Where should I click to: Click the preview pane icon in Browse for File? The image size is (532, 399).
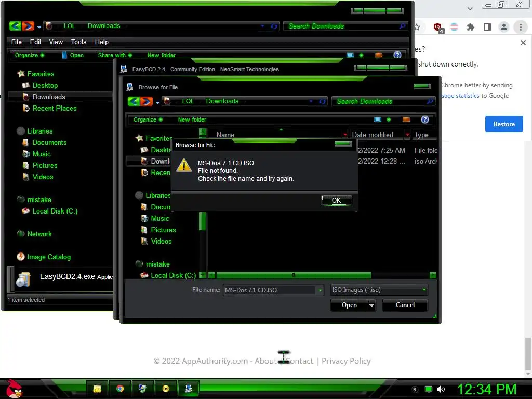click(x=406, y=119)
